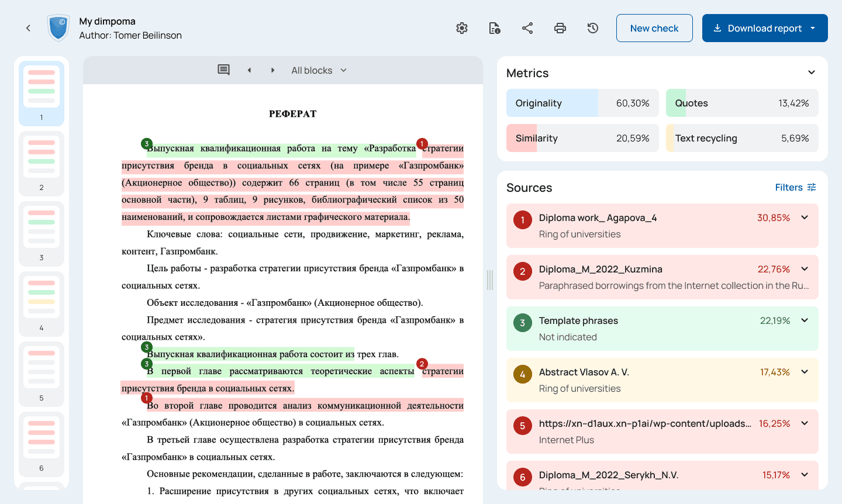Click Download report button

point(765,28)
